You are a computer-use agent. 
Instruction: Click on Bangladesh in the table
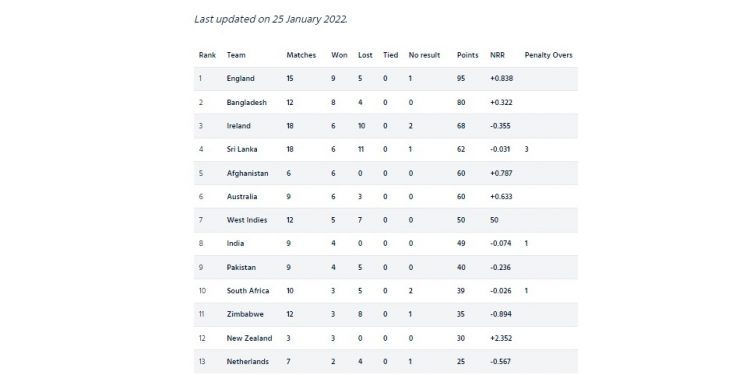[247, 102]
